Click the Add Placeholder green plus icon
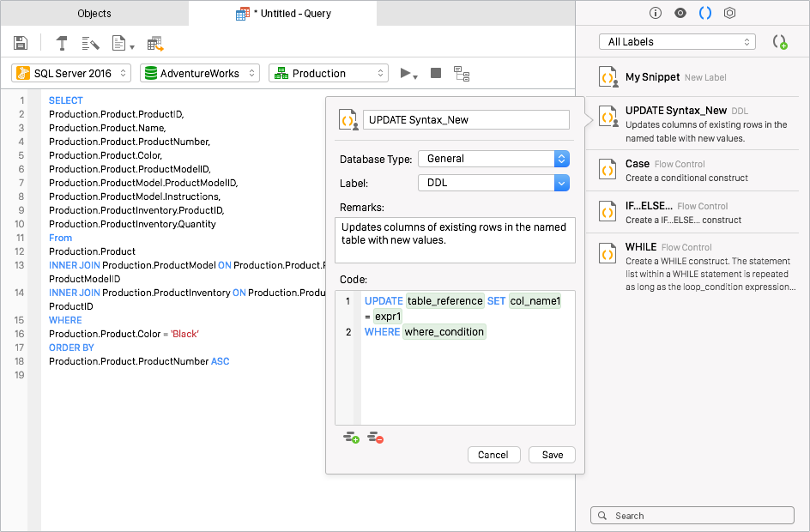The image size is (810, 532). coord(351,438)
